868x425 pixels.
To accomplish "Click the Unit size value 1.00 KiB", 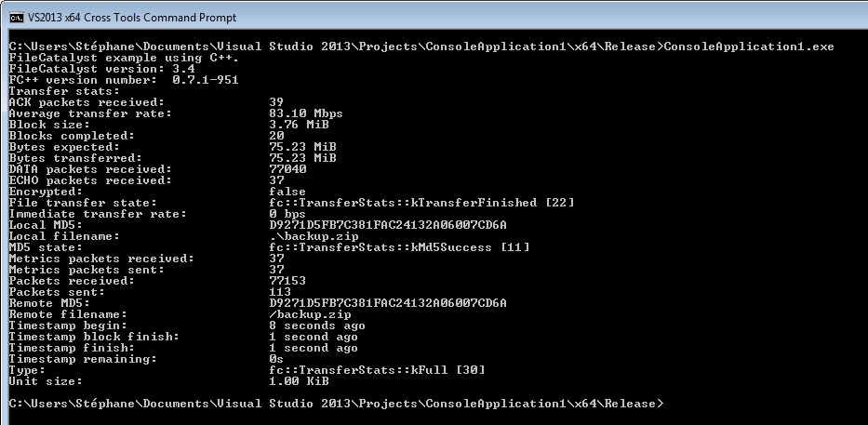I will click(x=299, y=381).
